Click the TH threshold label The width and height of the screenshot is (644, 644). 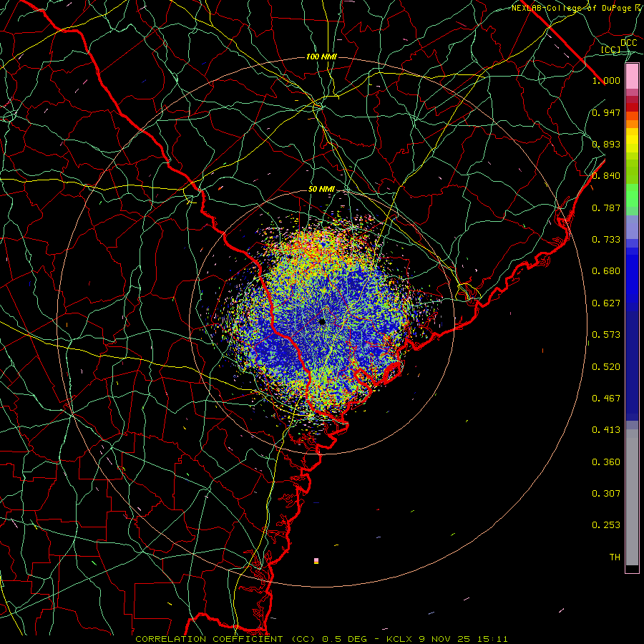click(615, 557)
